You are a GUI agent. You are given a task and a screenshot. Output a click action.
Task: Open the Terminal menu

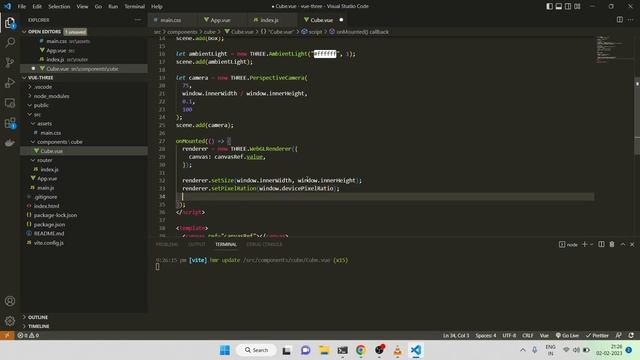pyautogui.click(x=134, y=6)
